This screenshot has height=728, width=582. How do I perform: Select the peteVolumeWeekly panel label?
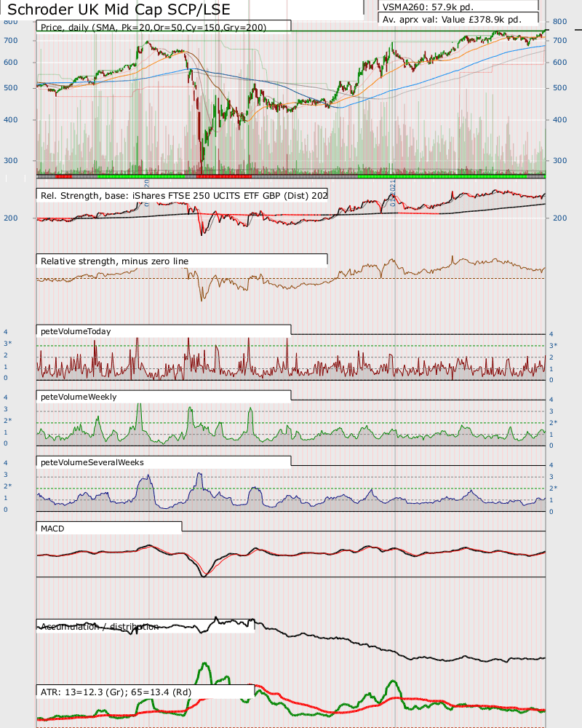(79, 397)
